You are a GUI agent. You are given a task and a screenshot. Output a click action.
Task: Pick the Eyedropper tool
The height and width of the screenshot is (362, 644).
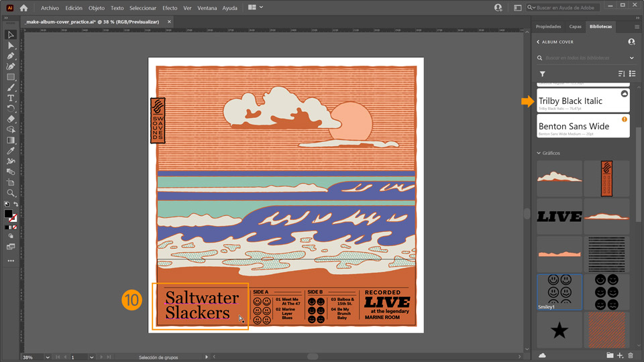click(11, 151)
